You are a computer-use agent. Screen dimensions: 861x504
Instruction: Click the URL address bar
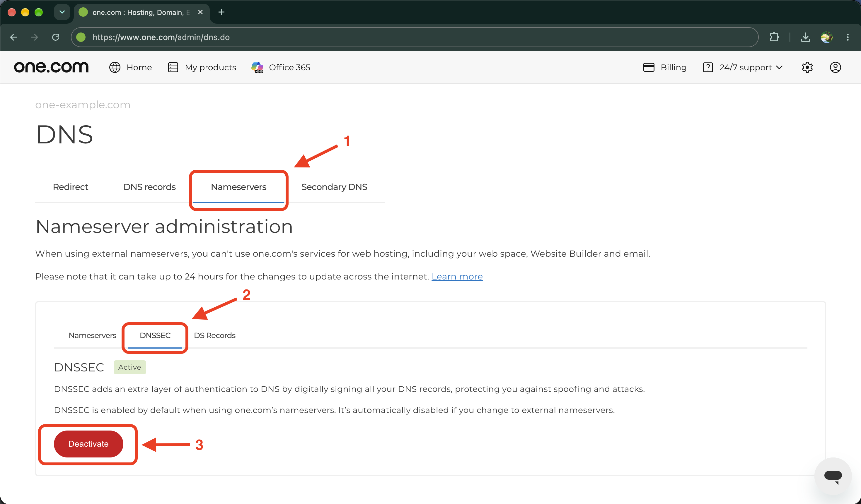415,37
